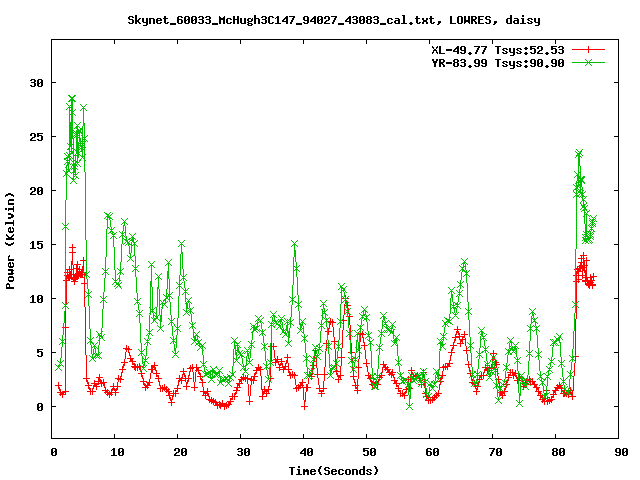
Task: Click the Time(Seconds) x-axis label
Action: [334, 471]
